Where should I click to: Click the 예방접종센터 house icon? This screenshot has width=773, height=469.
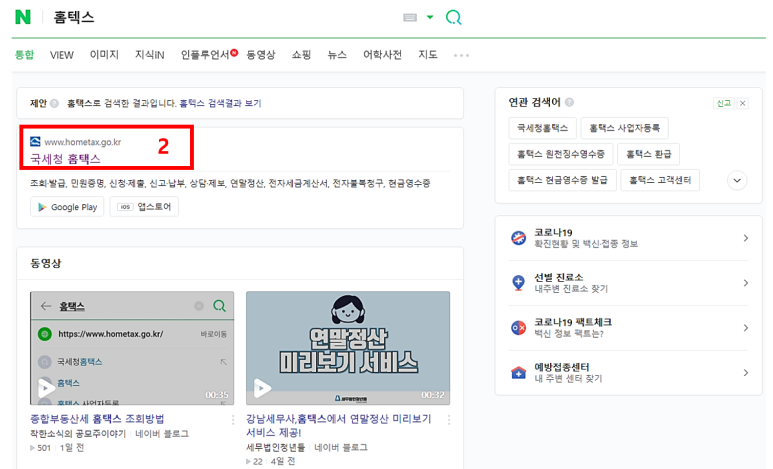point(518,372)
